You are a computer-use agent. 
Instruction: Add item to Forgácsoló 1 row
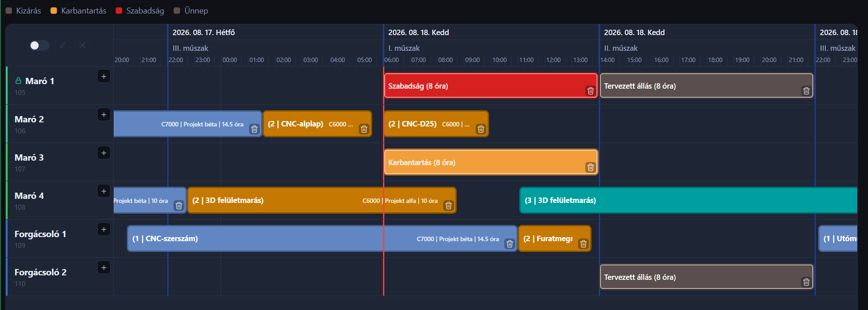[104, 229]
